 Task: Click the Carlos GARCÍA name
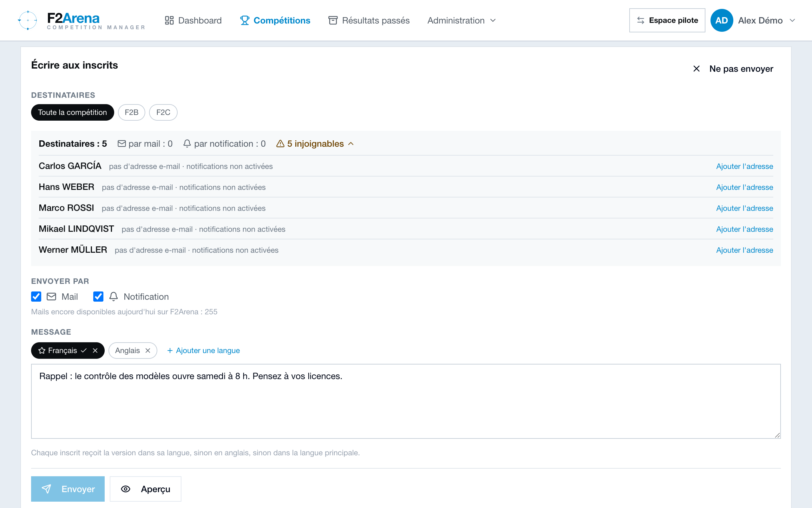(x=70, y=166)
